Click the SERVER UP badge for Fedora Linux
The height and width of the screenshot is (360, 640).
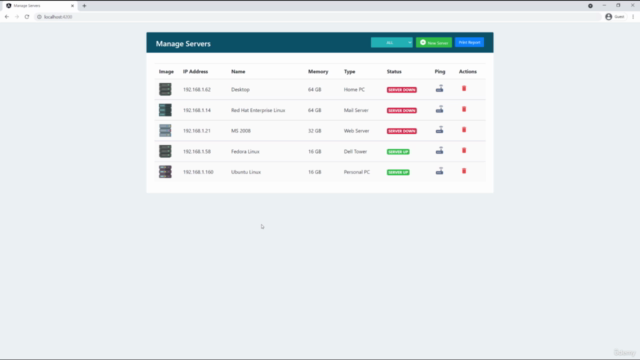tap(398, 152)
